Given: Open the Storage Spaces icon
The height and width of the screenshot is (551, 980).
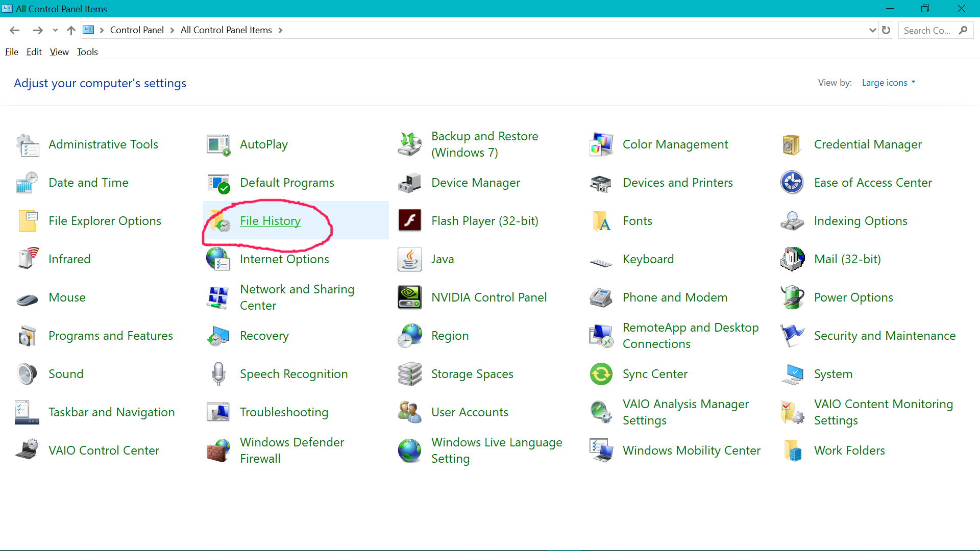Looking at the screenshot, I should pos(410,374).
